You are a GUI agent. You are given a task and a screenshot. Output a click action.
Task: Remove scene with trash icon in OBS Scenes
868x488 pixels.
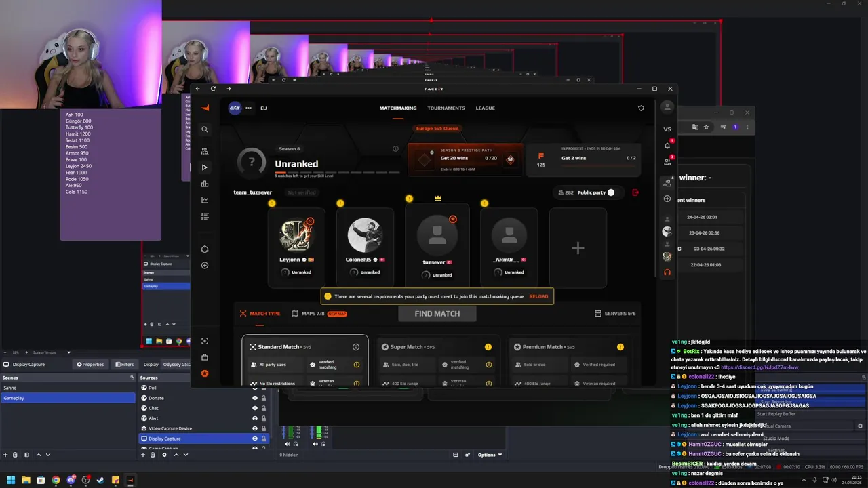tap(16, 455)
